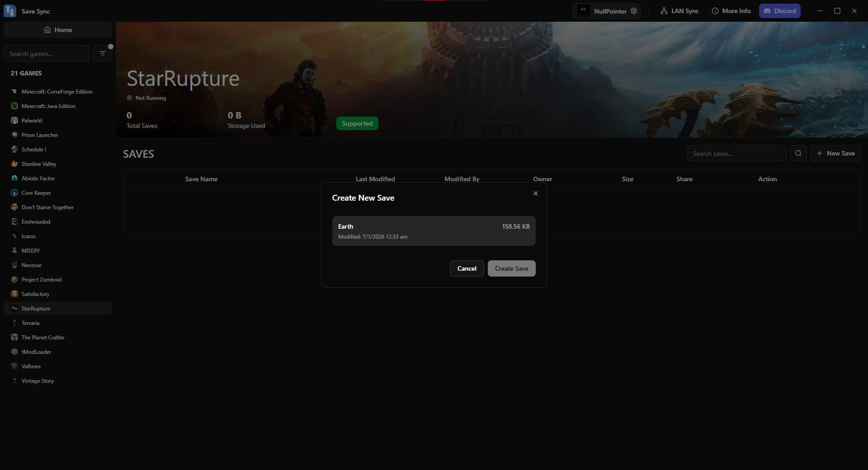Image resolution: width=868 pixels, height=470 pixels.
Task: Click the search saves magnifier icon
Action: (x=798, y=153)
